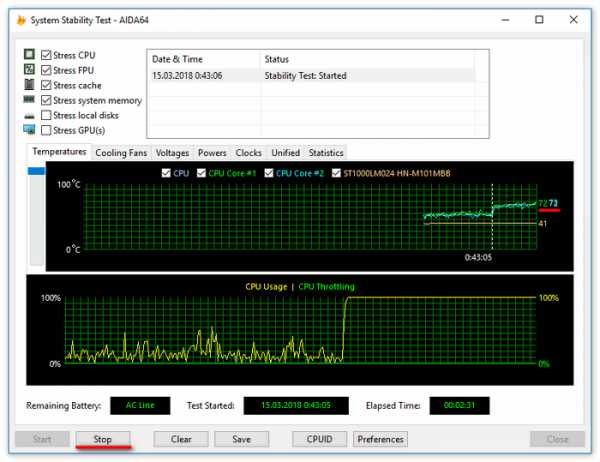600x462 pixels.
Task: Click the FPU stress icon
Action: [x=29, y=69]
